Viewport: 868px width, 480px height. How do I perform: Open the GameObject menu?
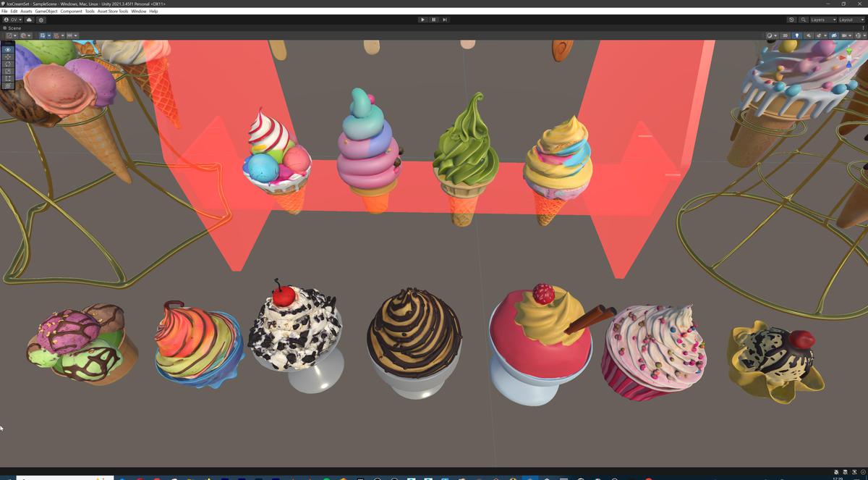point(46,11)
